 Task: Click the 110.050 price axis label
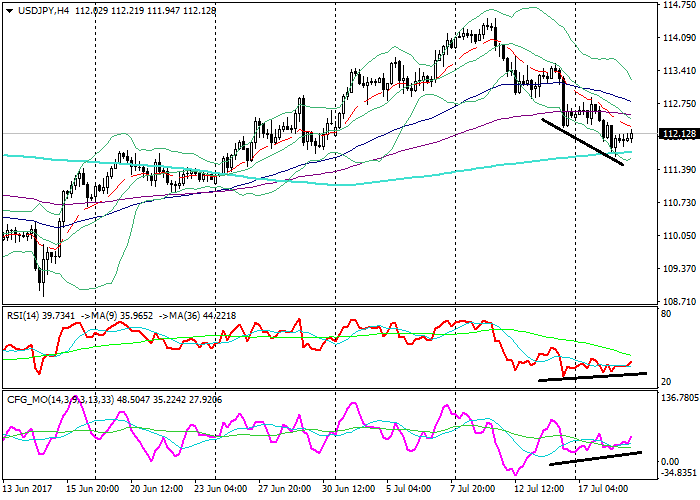pyautogui.click(x=679, y=236)
